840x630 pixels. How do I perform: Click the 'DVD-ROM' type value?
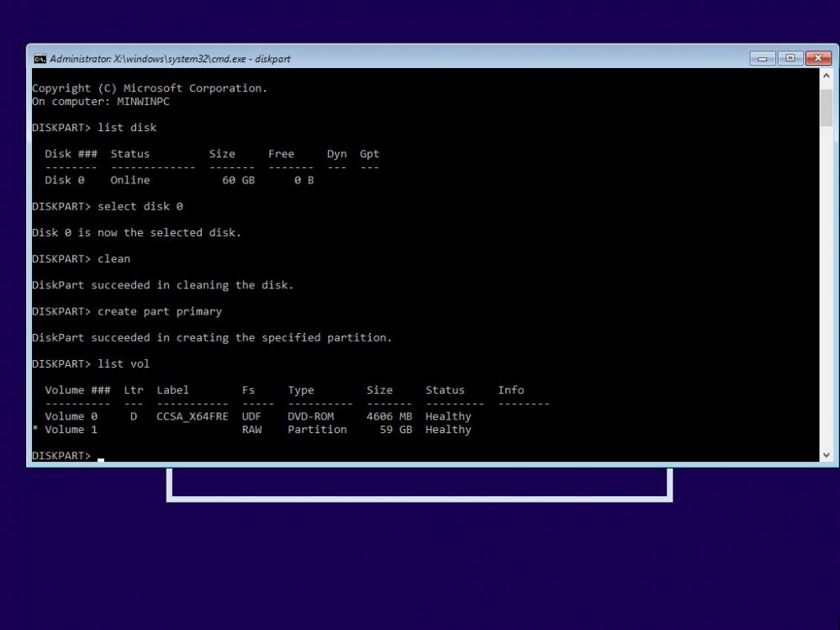point(311,416)
